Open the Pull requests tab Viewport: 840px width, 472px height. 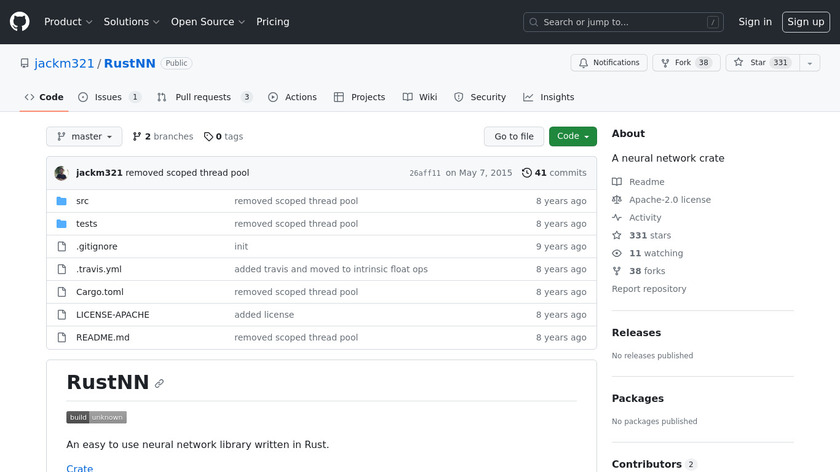point(204,97)
